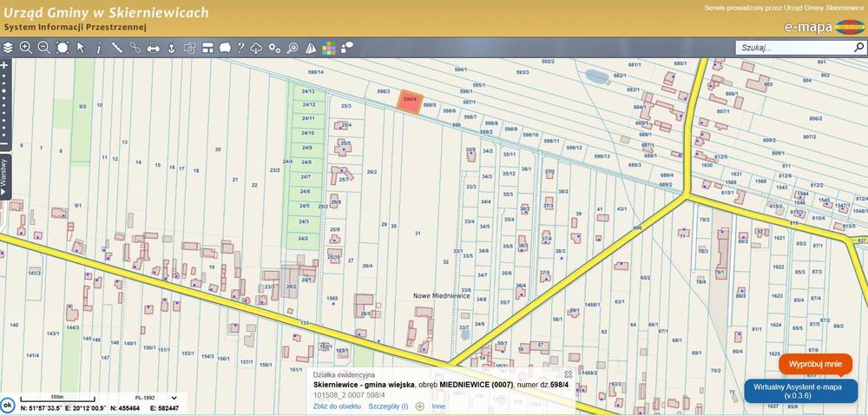The height and width of the screenshot is (416, 868).
Task: Select the zoom in magnifier tool
Action: tap(25, 48)
